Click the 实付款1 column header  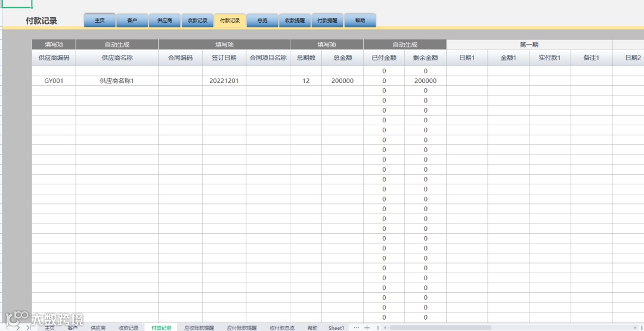(550, 58)
